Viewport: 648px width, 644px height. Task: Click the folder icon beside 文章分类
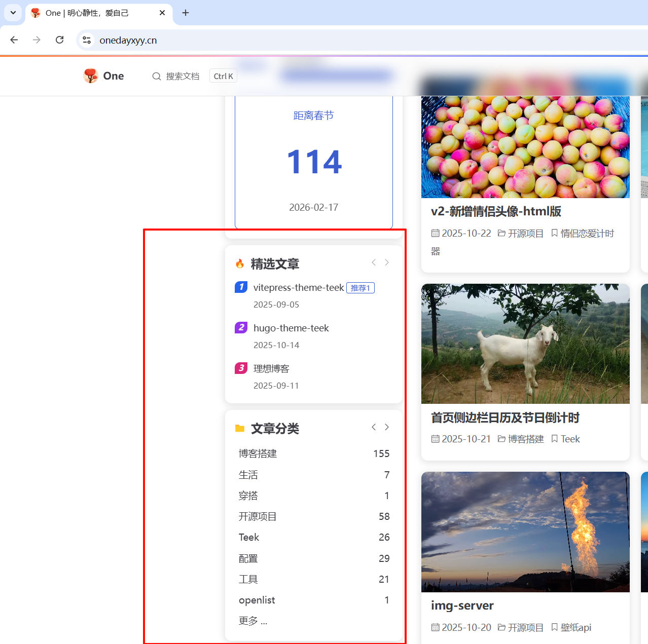pyautogui.click(x=240, y=429)
